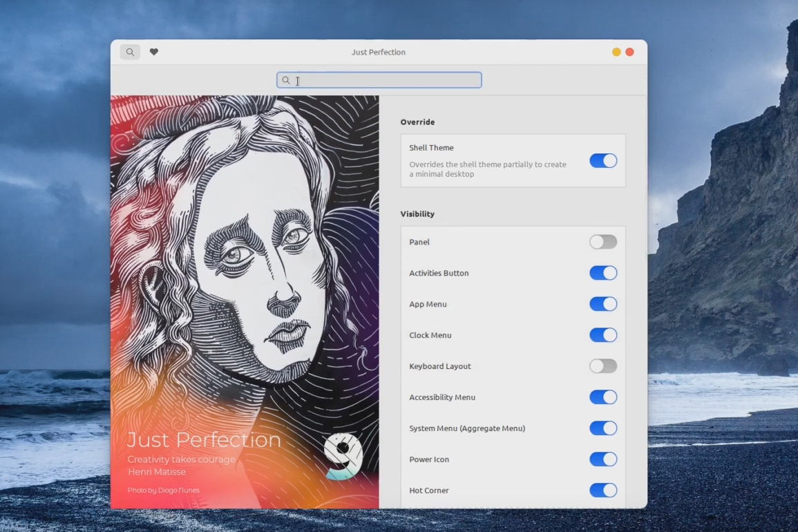Disable the Accessibility Menu switch

[602, 397]
